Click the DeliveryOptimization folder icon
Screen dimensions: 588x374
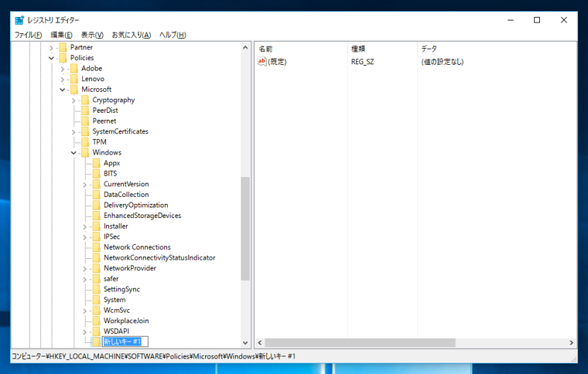[97, 205]
